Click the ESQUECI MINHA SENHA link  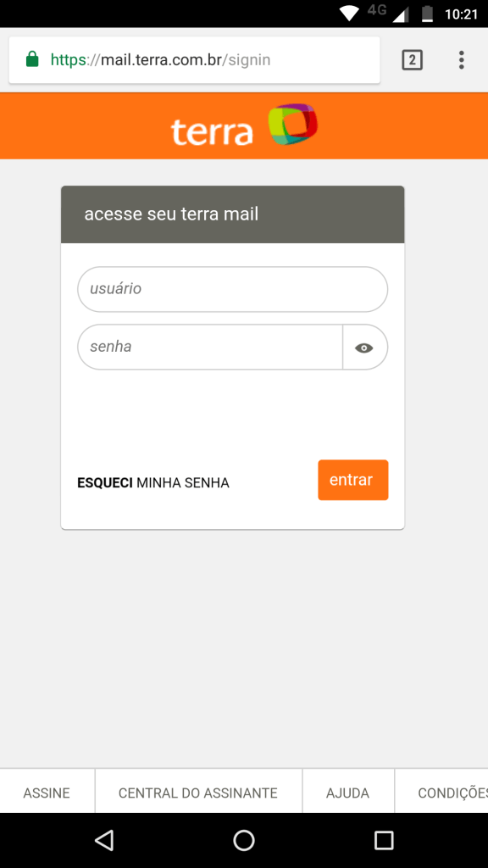pos(153,481)
